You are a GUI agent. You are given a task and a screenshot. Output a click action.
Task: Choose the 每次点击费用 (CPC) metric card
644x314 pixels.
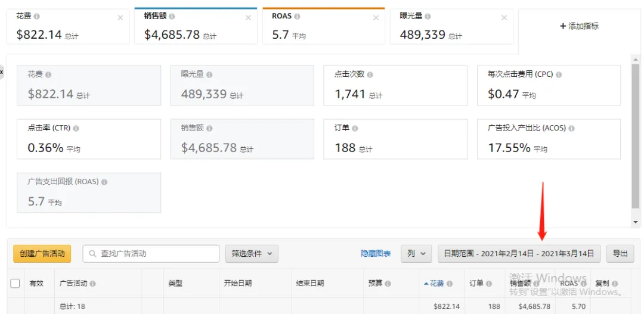[549, 85]
